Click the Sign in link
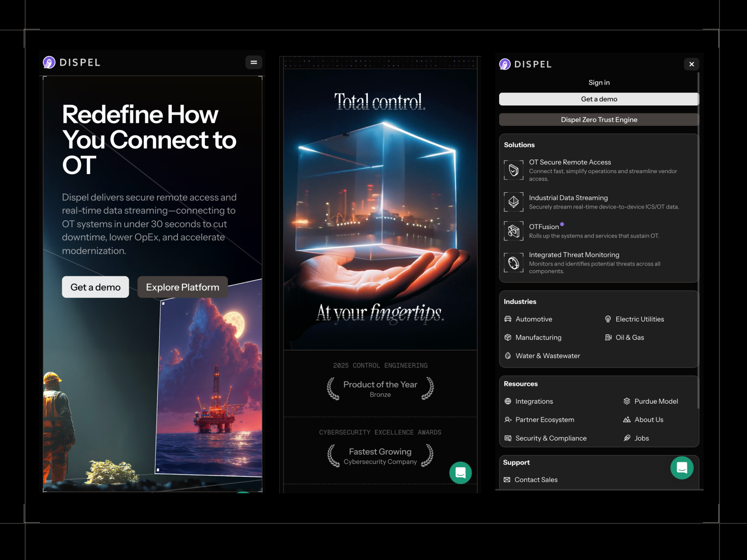Viewport: 747px width, 560px height. coord(599,83)
